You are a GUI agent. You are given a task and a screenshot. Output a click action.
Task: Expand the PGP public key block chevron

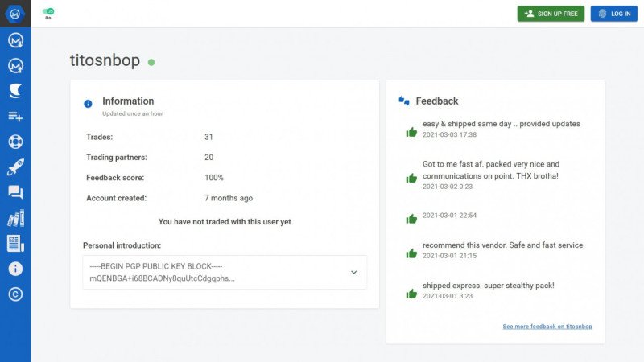tap(353, 273)
